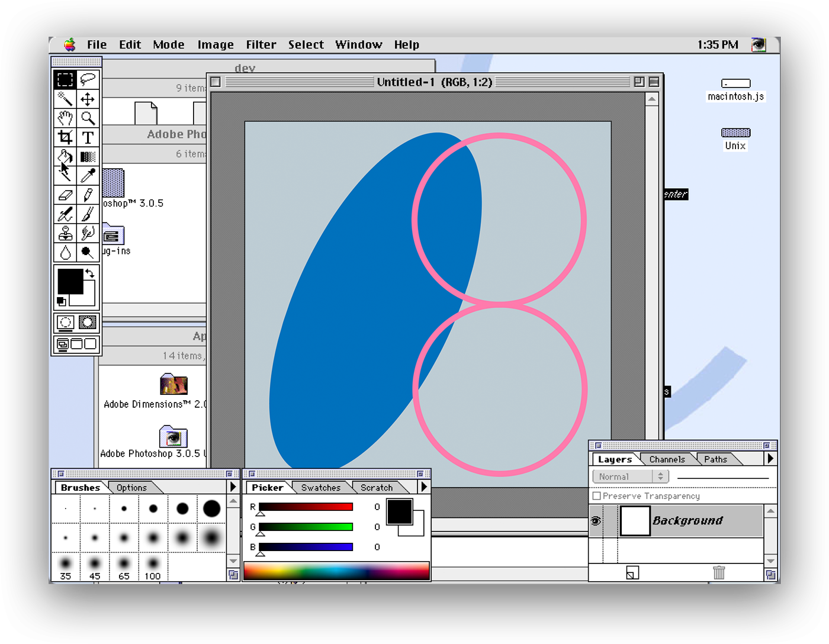Open the Apple menu
829x644 pixels.
pos(70,44)
